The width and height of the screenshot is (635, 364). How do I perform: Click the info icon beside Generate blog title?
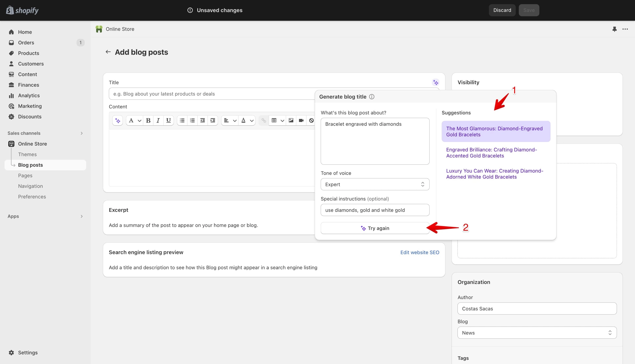point(372,97)
